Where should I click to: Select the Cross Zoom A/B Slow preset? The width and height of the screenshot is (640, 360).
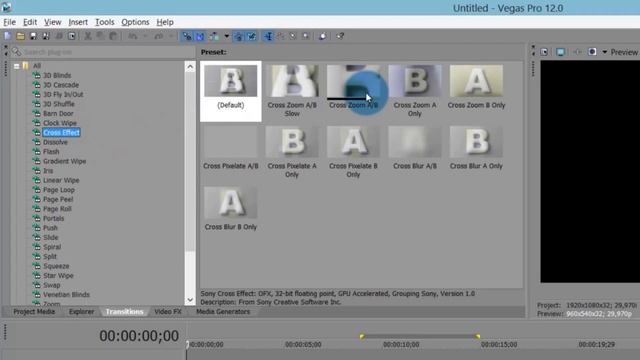click(292, 91)
